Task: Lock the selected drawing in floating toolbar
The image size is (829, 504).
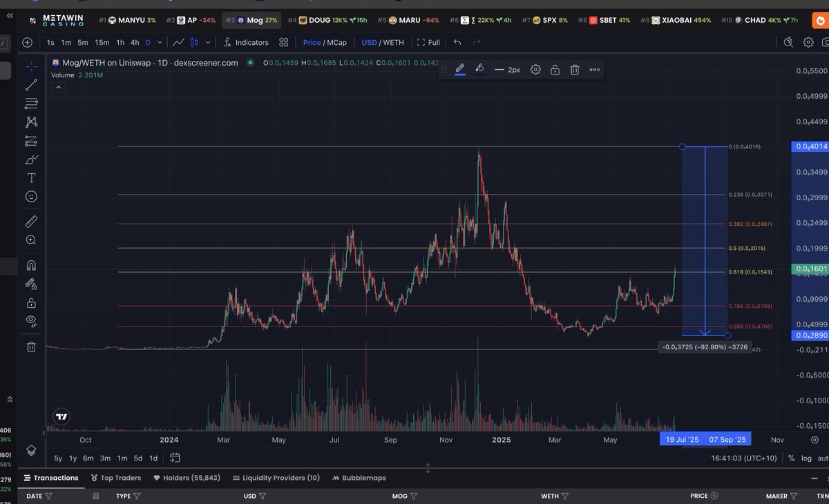Action: click(x=555, y=70)
